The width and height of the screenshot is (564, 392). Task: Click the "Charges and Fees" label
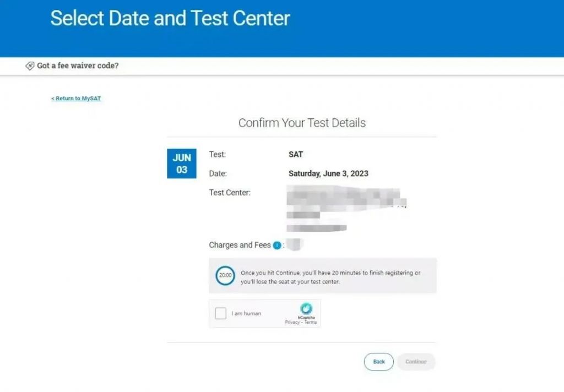[x=240, y=245]
